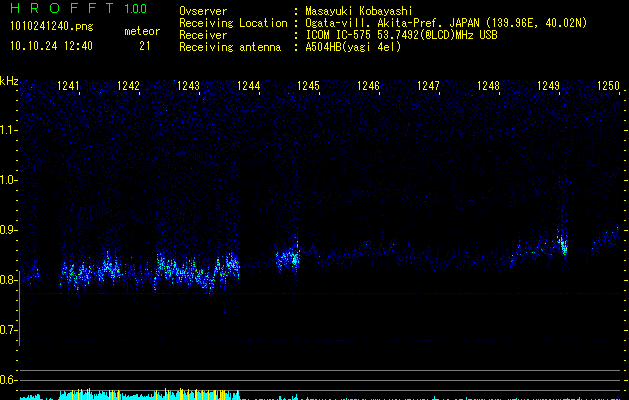The image size is (629, 400).
Task: Select the 1243 time marker
Action: click(x=189, y=87)
